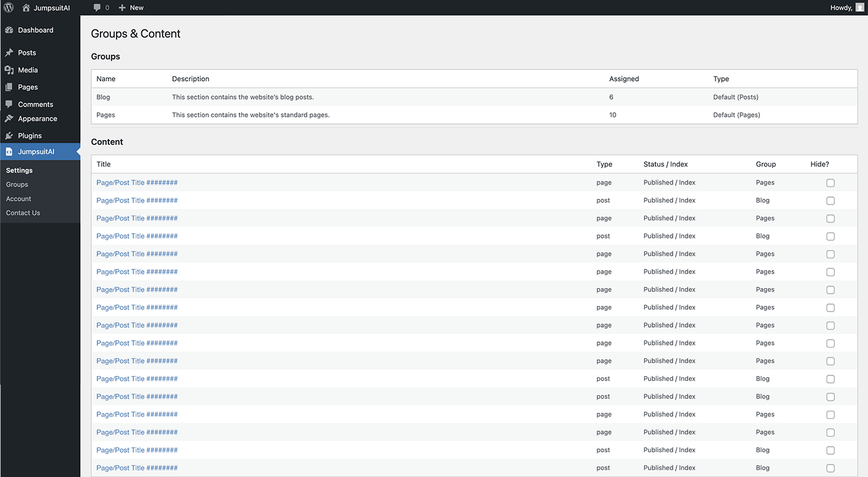The image size is (868, 477).
Task: Click the Media library icon
Action: 10,69
